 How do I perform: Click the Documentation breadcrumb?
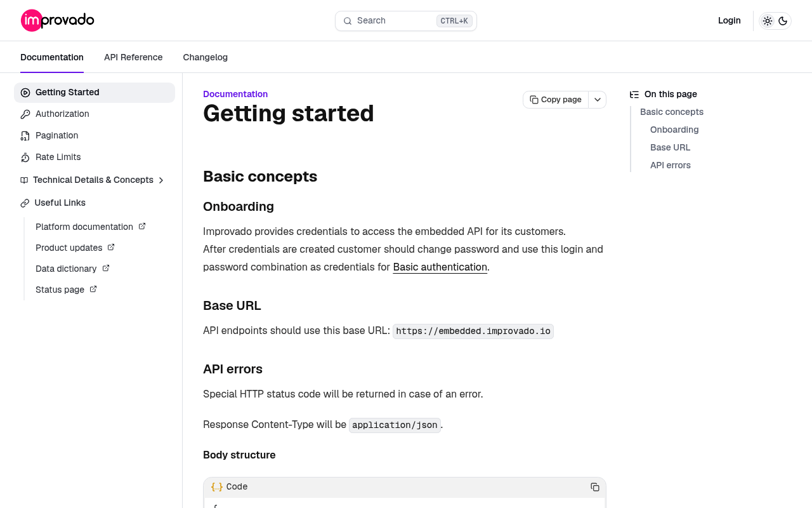point(235,94)
